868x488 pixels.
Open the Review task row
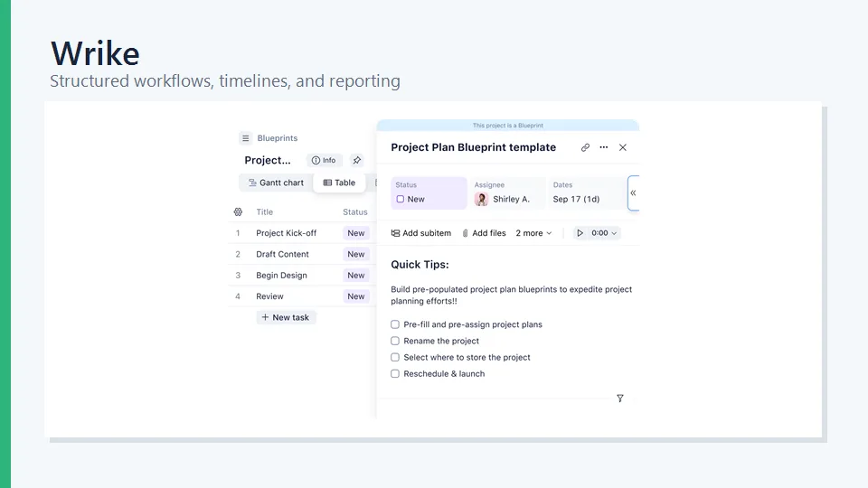point(302,296)
